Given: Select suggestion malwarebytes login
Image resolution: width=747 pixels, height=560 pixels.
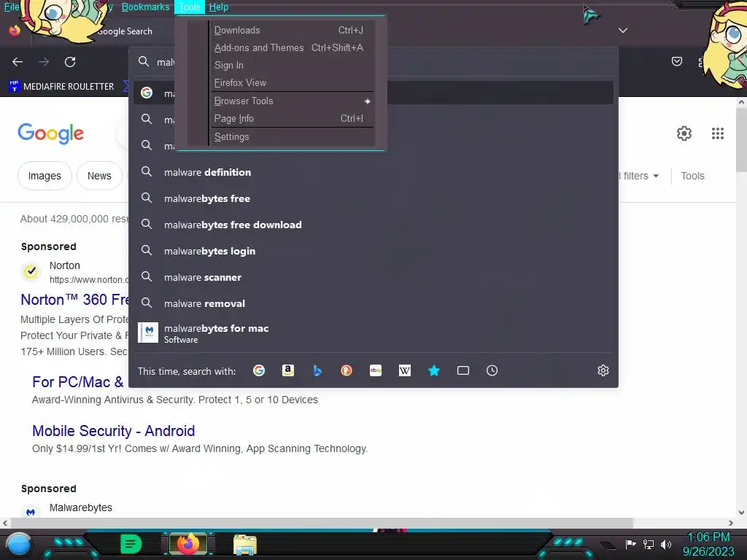Looking at the screenshot, I should pyautogui.click(x=373, y=251).
